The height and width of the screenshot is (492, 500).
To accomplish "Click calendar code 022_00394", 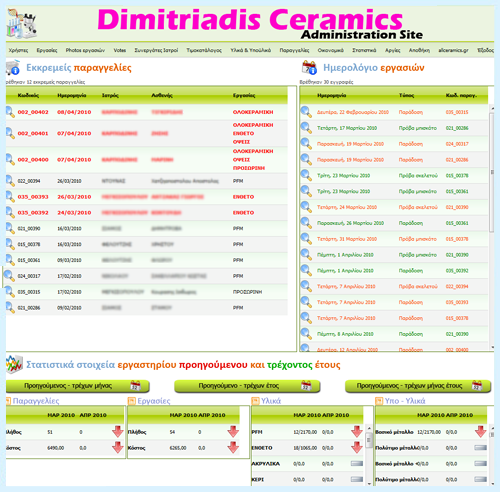I will tap(457, 286).
